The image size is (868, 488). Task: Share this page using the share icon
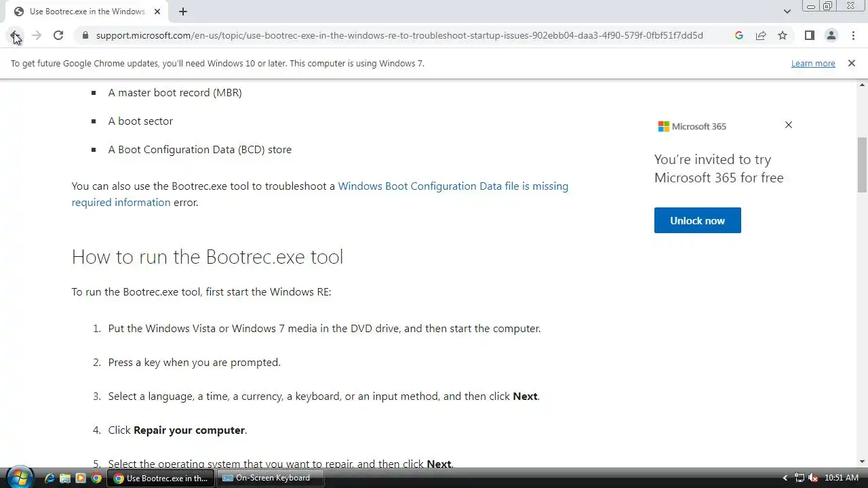point(761,35)
